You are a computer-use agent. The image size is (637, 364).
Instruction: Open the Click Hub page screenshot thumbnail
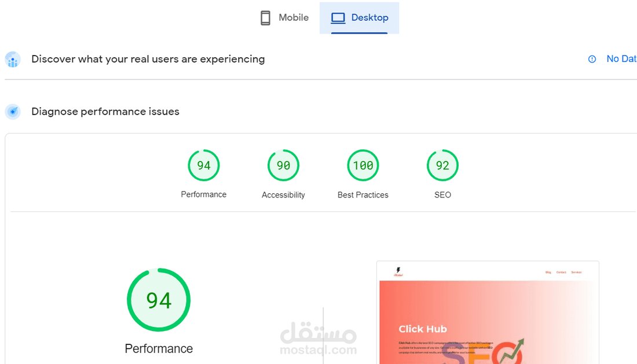[488, 312]
